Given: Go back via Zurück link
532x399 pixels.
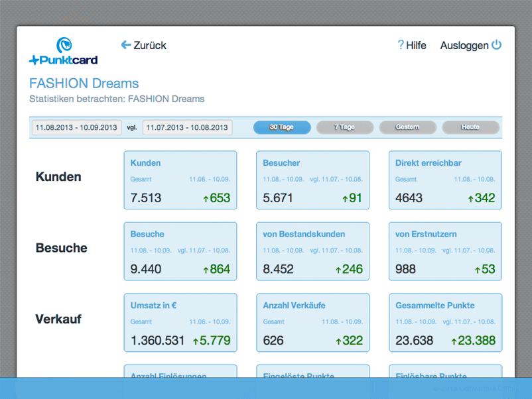Looking at the screenshot, I should click(150, 45).
